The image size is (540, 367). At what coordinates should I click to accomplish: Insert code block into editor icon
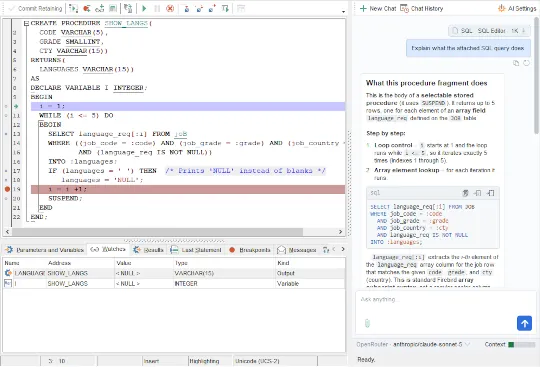pyautogui.click(x=478, y=193)
